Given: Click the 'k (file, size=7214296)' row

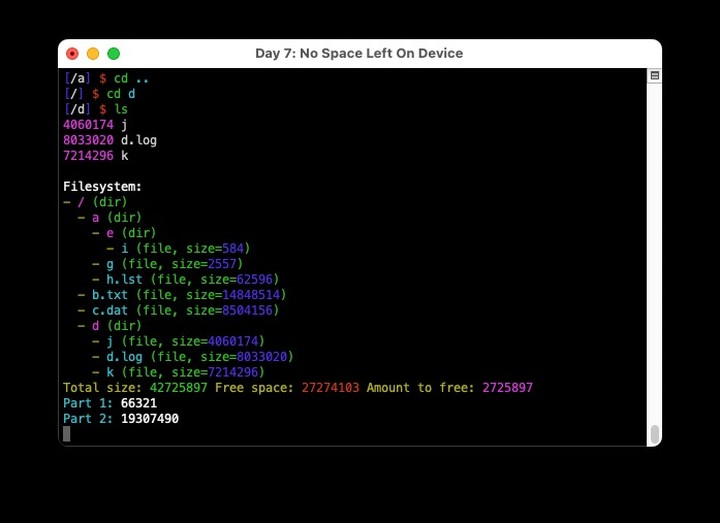Looking at the screenshot, I should point(178,372).
